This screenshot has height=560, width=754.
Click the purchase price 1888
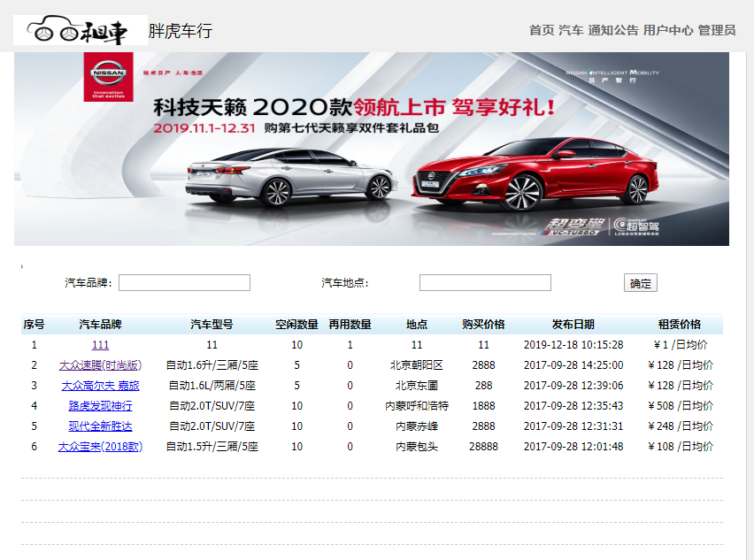point(484,406)
